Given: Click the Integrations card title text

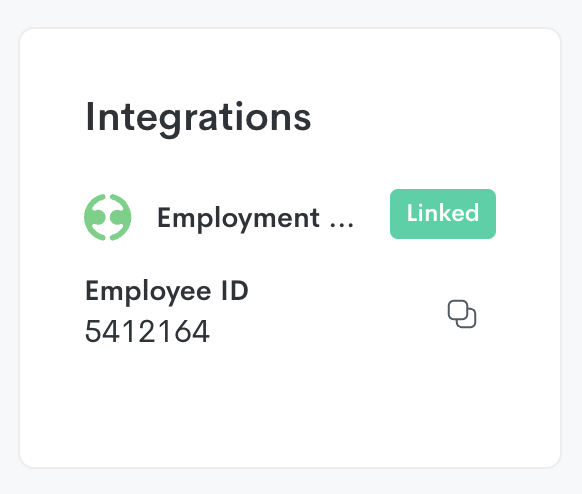Looking at the screenshot, I should pyautogui.click(x=198, y=118).
